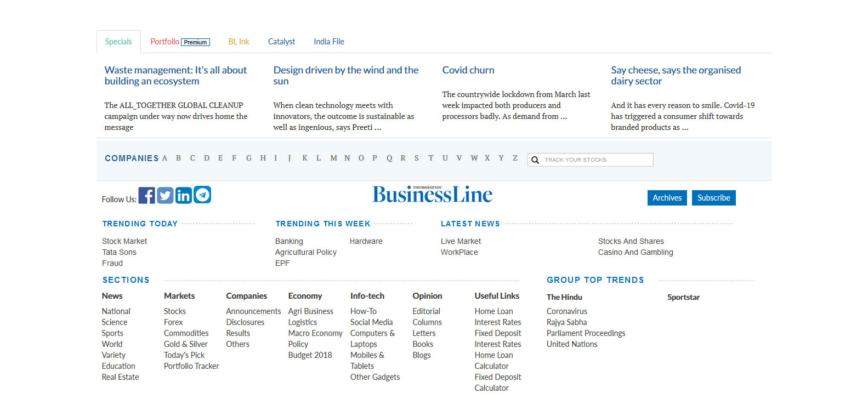Screen dimensions: 868x399
Task: Open the Twitter follow icon
Action: tap(165, 196)
